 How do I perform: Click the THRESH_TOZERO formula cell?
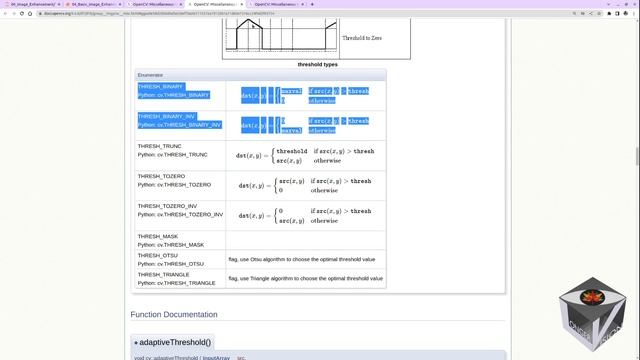(x=306, y=185)
